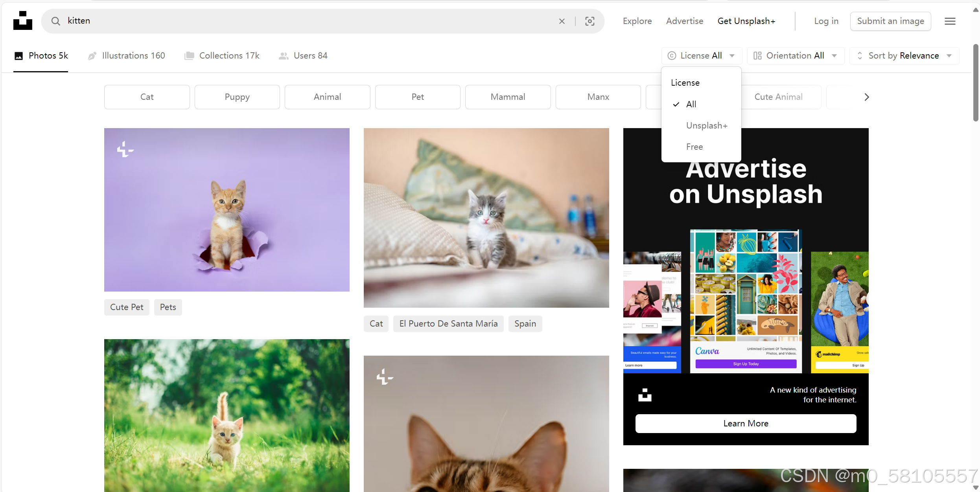Collapse the License All dropdown
980x492 pixels.
tap(702, 56)
